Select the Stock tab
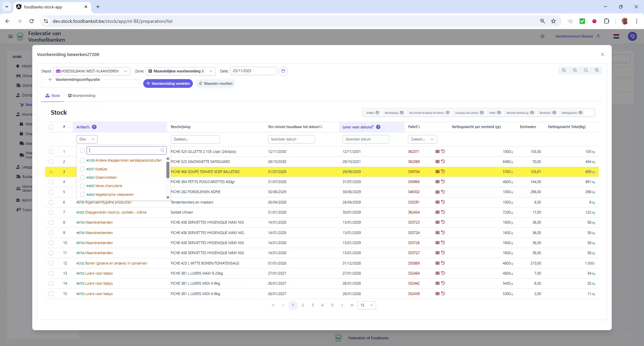Viewport: 644px width, 346px height. (x=53, y=96)
